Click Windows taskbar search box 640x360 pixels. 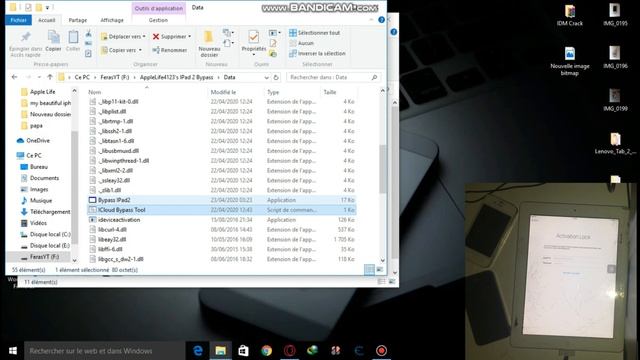(104, 351)
